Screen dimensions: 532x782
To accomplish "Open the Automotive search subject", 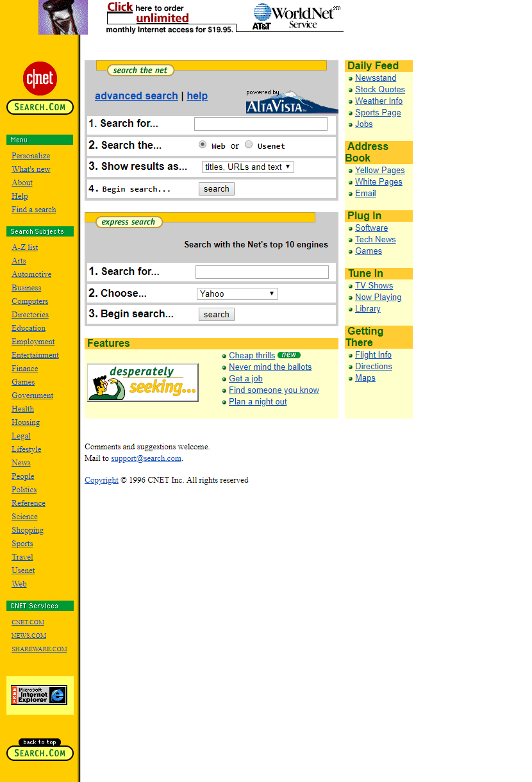I will (x=31, y=274).
